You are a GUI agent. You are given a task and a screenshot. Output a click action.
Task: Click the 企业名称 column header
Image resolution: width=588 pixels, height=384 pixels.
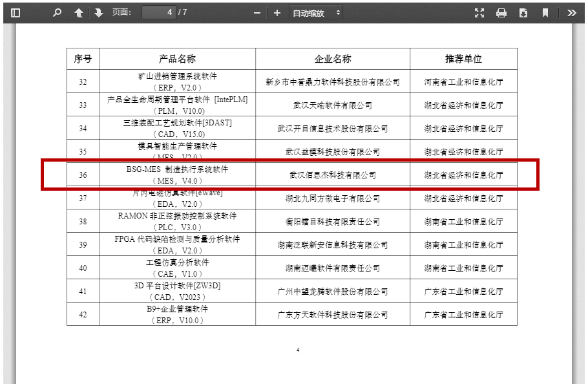click(x=333, y=59)
